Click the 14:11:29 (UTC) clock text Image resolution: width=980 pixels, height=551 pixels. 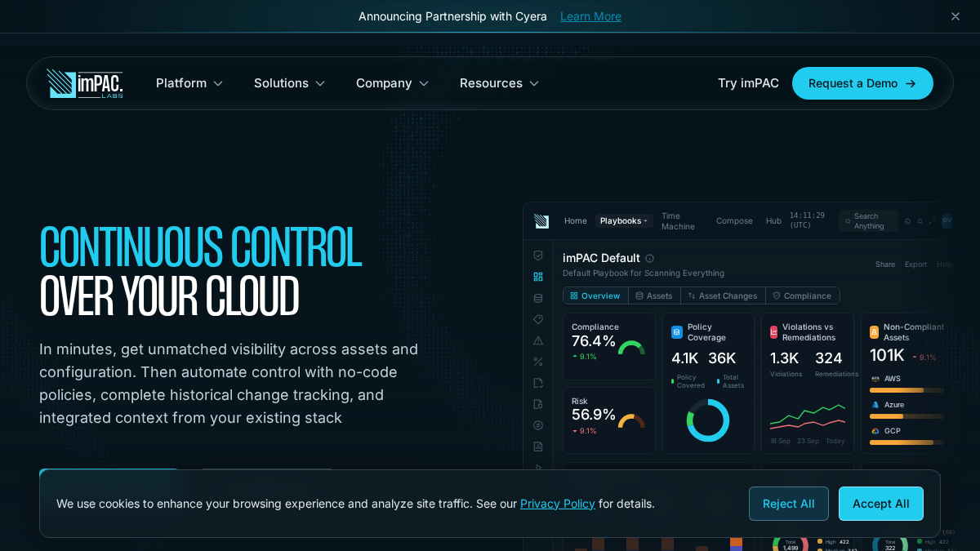coord(807,220)
